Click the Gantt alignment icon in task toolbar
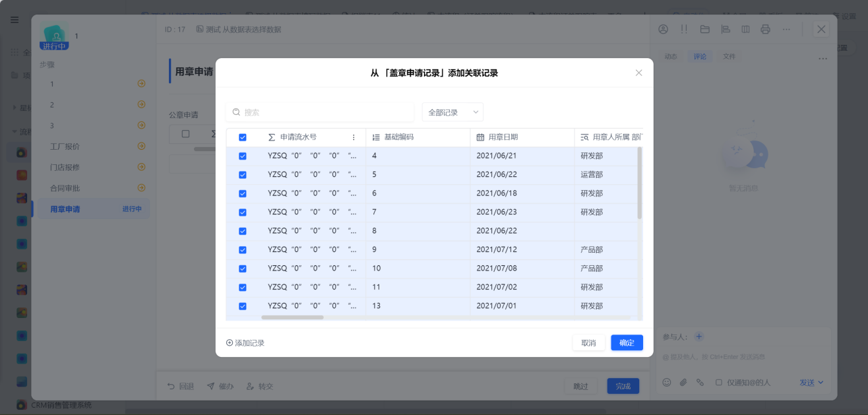The width and height of the screenshot is (868, 415). 726,29
